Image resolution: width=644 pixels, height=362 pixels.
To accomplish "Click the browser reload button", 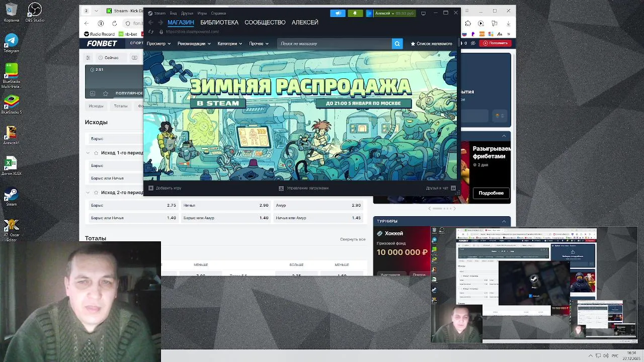I will tap(115, 23).
